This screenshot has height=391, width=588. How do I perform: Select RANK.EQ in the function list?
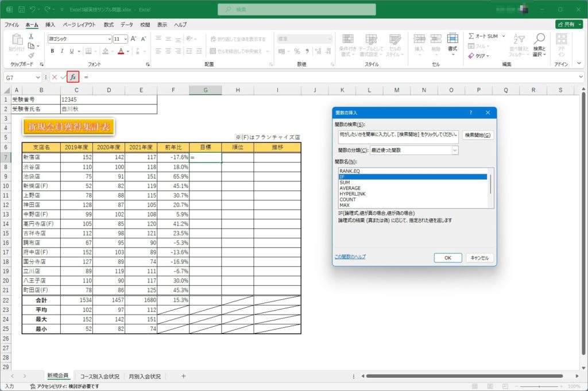[x=349, y=171]
